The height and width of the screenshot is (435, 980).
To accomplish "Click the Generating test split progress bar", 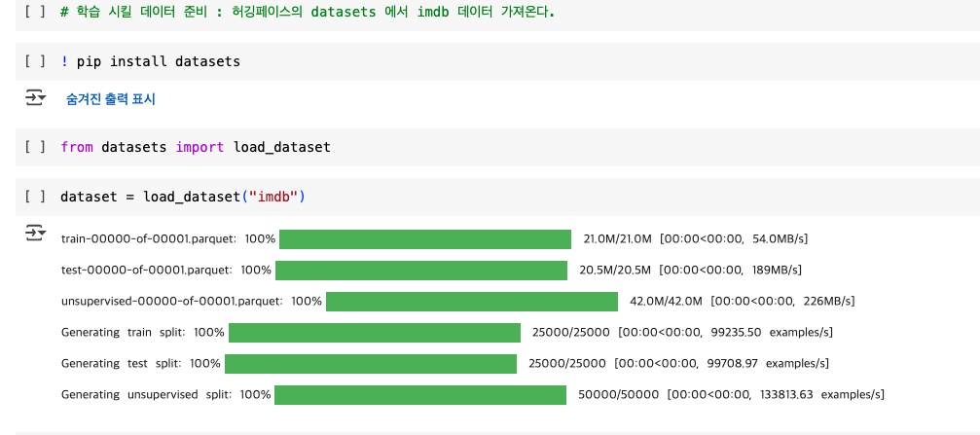I will point(371,364).
